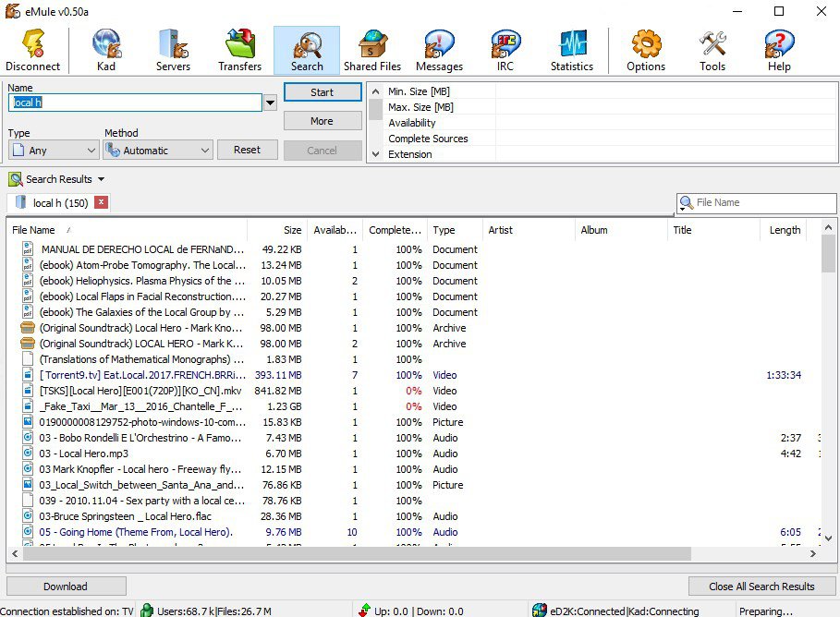
Task: Click the Start search button
Action: 323,92
